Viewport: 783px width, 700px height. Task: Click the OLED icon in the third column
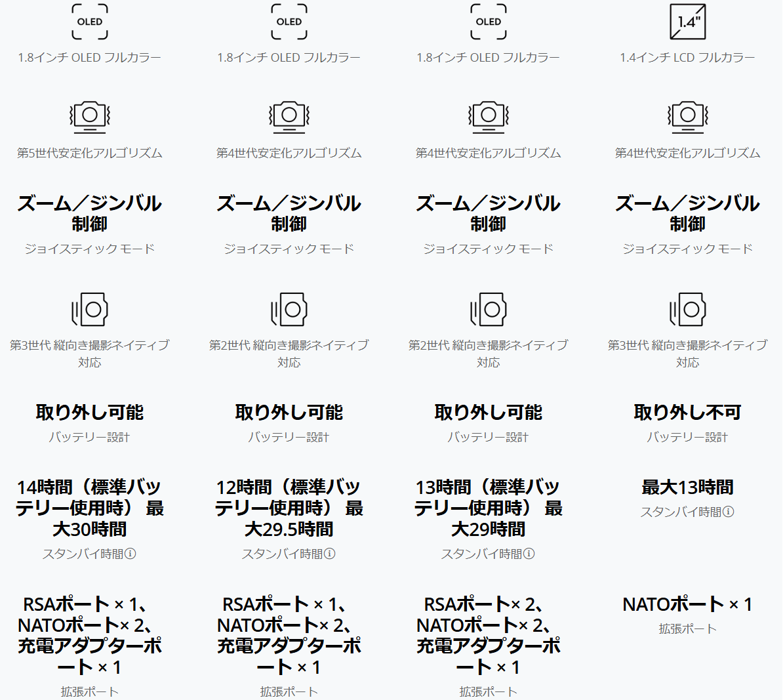(x=488, y=22)
